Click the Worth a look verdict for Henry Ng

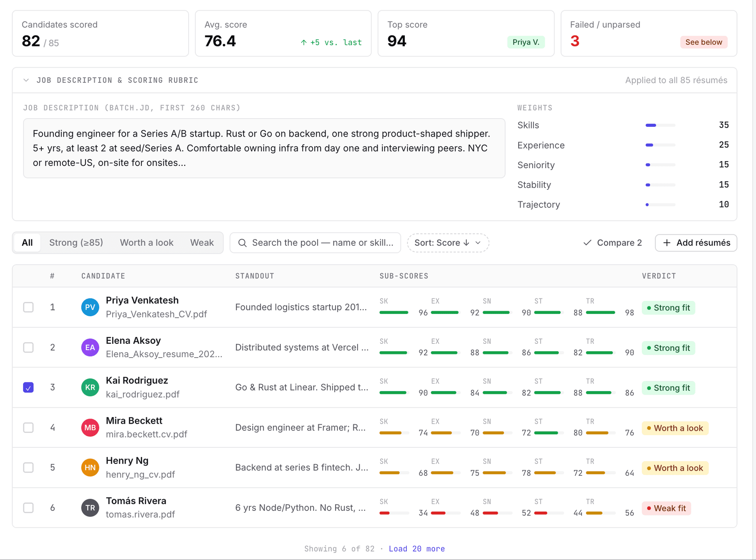pos(675,468)
